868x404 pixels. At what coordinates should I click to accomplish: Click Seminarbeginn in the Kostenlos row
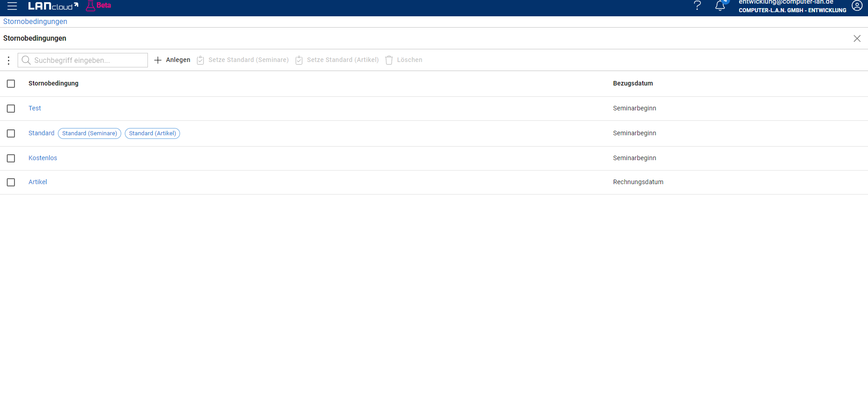[634, 158]
